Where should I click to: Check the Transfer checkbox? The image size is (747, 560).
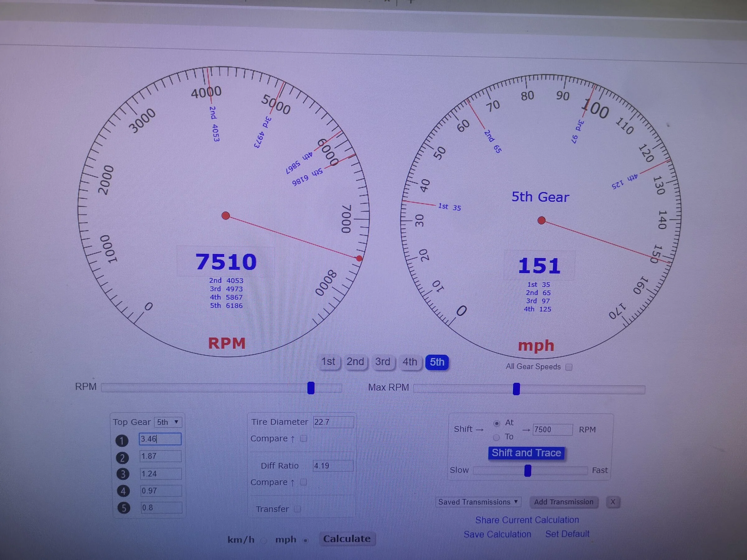pyautogui.click(x=298, y=509)
